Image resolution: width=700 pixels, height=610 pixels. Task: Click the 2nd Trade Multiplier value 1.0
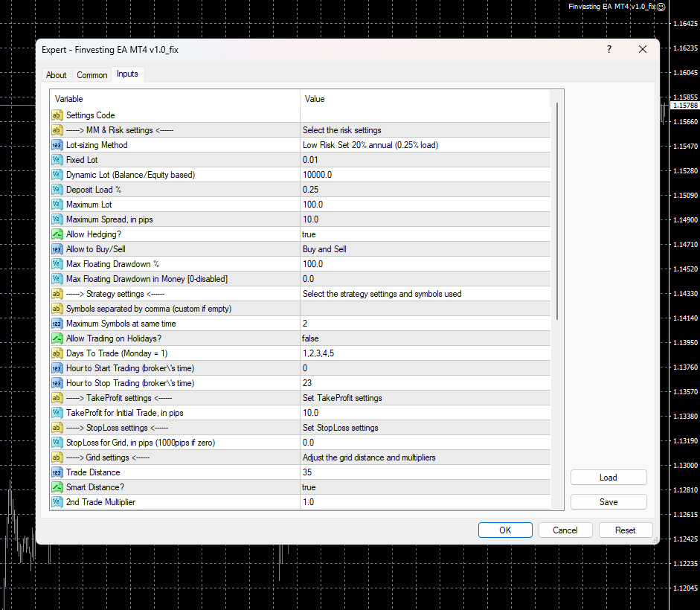(x=426, y=502)
